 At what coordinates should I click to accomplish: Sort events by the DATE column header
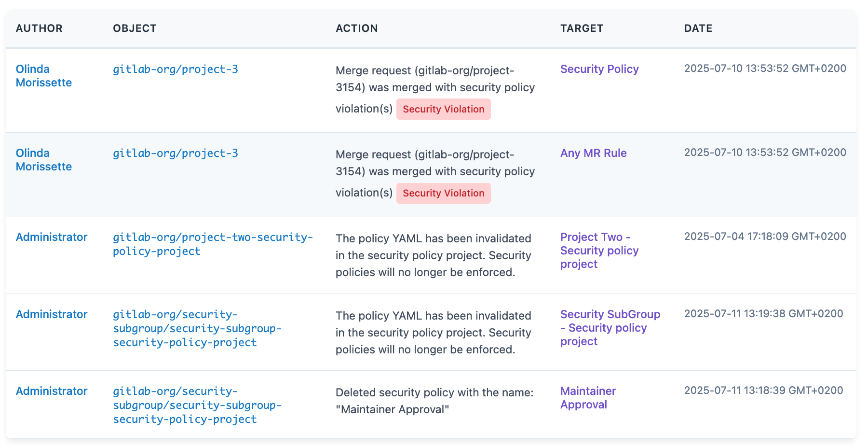pyautogui.click(x=697, y=28)
